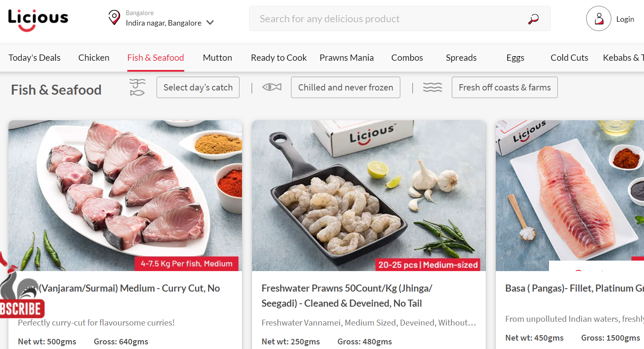Click the fish icon beside Chilled
Image resolution: width=644 pixels, height=349 pixels.
point(272,87)
